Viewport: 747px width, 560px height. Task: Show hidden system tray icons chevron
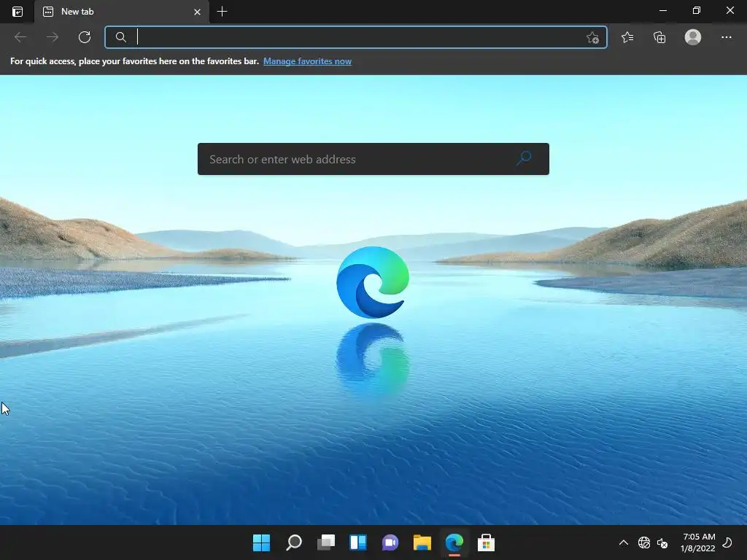tap(623, 542)
